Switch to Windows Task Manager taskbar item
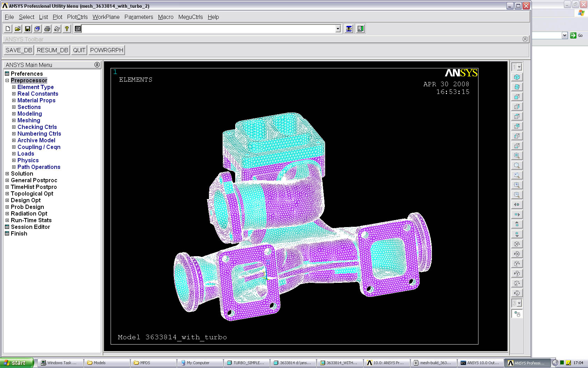The image size is (588, 368). pyautogui.click(x=61, y=363)
